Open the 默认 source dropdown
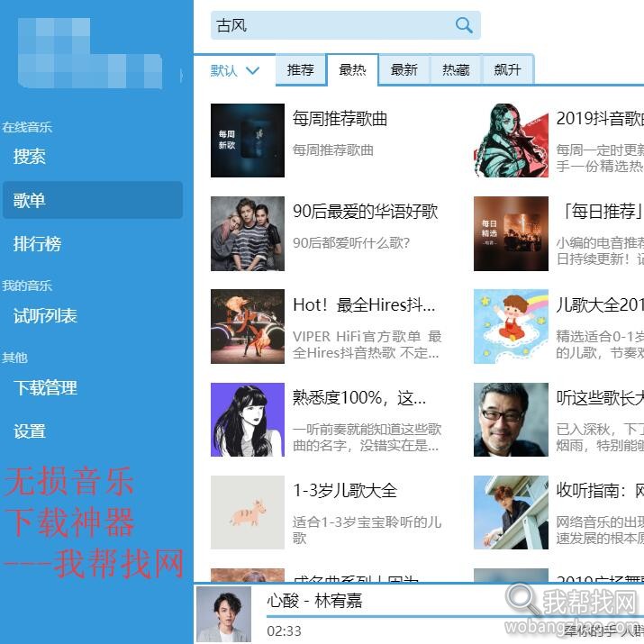This screenshot has height=644, width=644. pyautogui.click(x=235, y=70)
